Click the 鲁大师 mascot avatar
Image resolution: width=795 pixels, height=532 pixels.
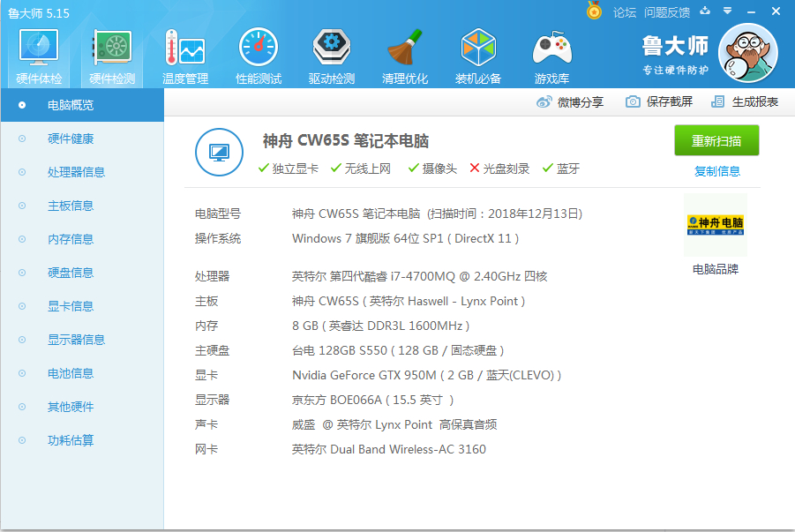pyautogui.click(x=748, y=53)
